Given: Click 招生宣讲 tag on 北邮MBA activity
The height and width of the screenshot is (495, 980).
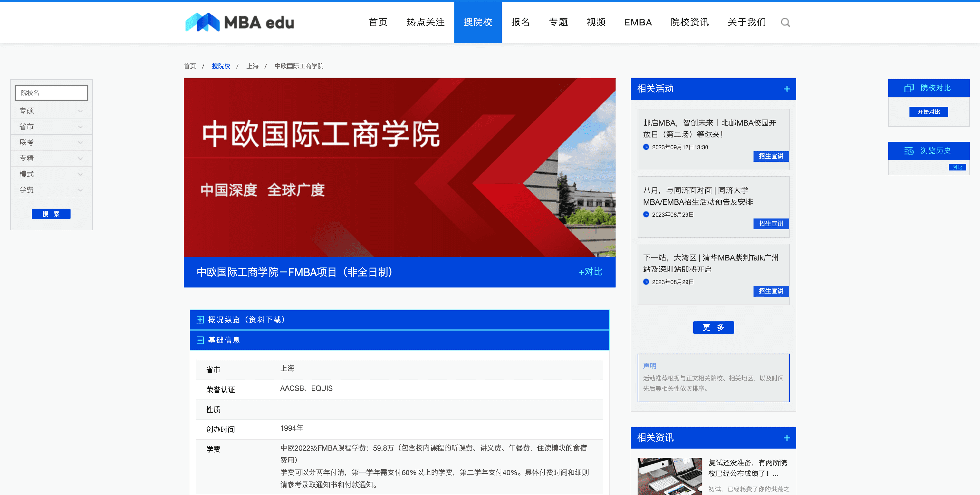Looking at the screenshot, I should tap(771, 156).
